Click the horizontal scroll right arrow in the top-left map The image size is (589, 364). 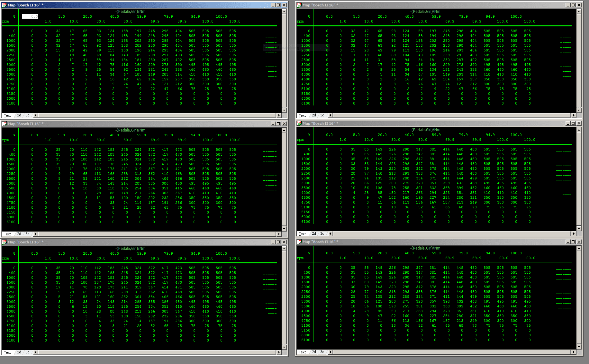click(x=279, y=115)
